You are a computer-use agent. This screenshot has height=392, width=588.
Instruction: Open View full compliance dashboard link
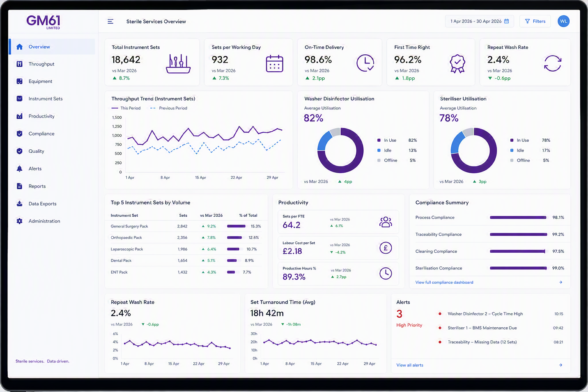444,282
